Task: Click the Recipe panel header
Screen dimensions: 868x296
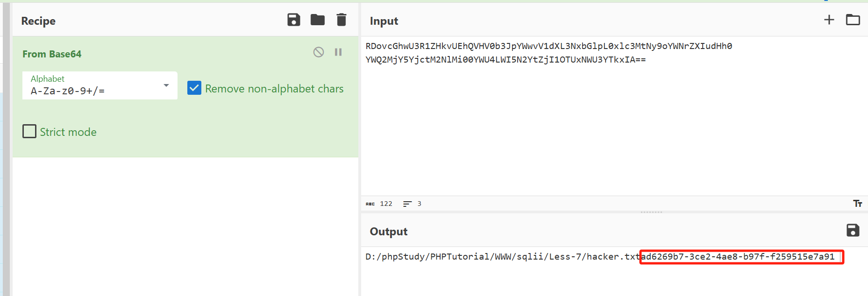Action: coord(38,21)
